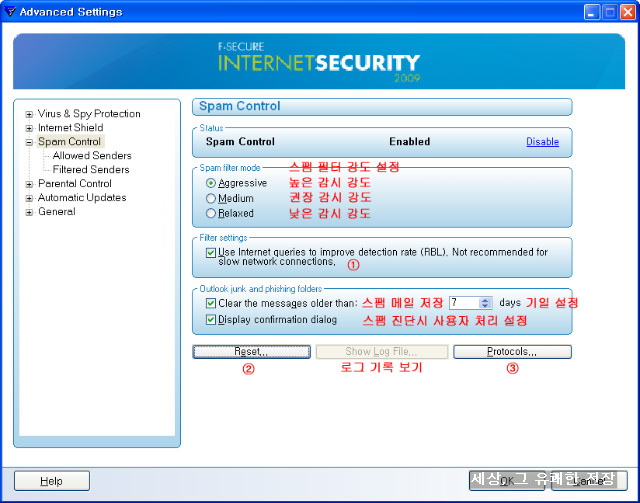Expand the Automatic Updates tree node
This screenshot has height=503, width=640.
29,198
